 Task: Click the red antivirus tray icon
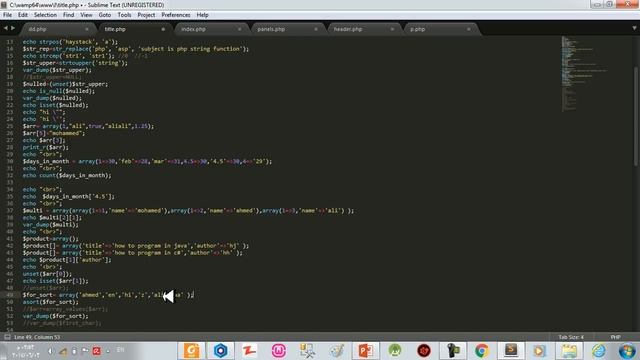(97, 351)
